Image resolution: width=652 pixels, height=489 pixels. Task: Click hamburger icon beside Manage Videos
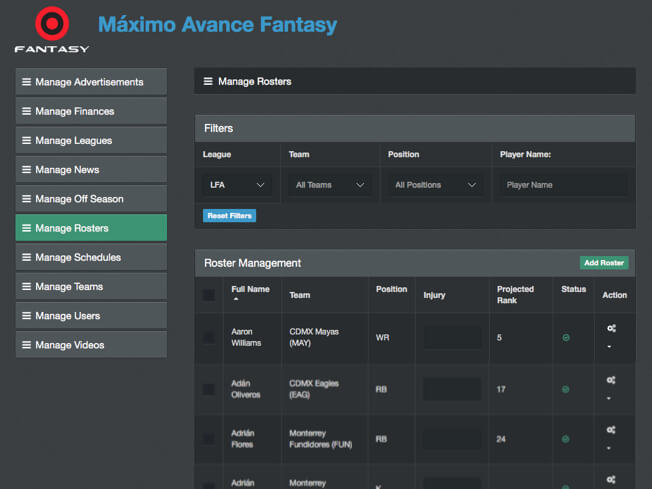27,345
